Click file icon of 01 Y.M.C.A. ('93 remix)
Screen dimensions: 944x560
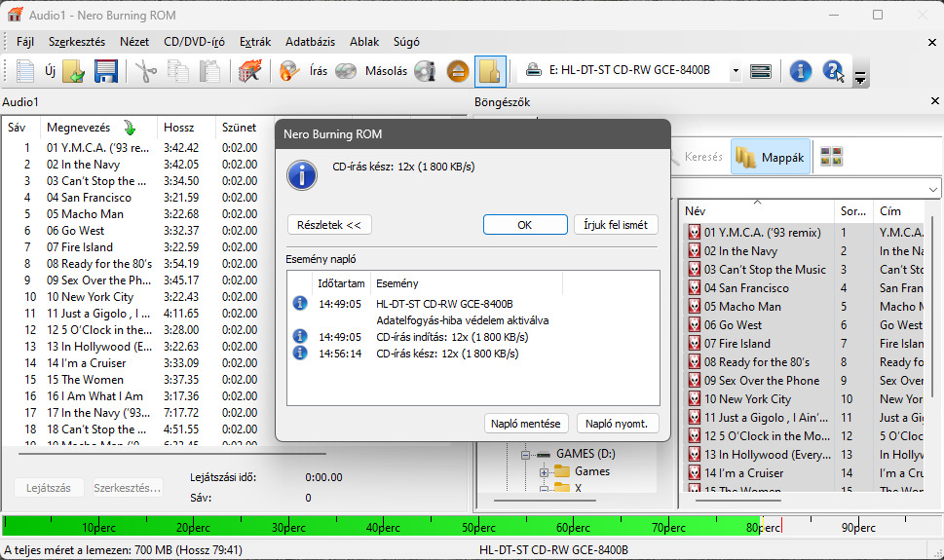[x=695, y=233]
